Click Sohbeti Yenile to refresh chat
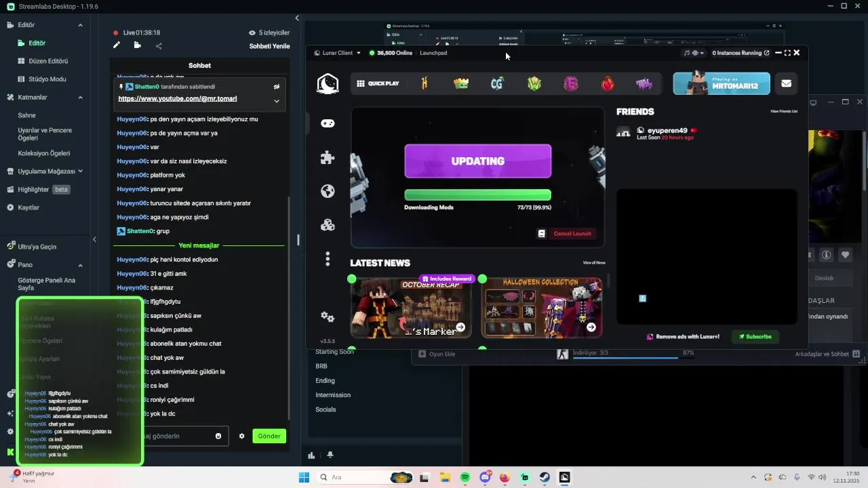Image resolution: width=868 pixels, height=488 pixels. [269, 46]
